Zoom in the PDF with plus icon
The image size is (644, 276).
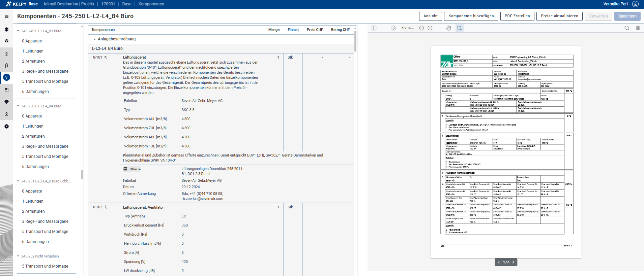430,28
